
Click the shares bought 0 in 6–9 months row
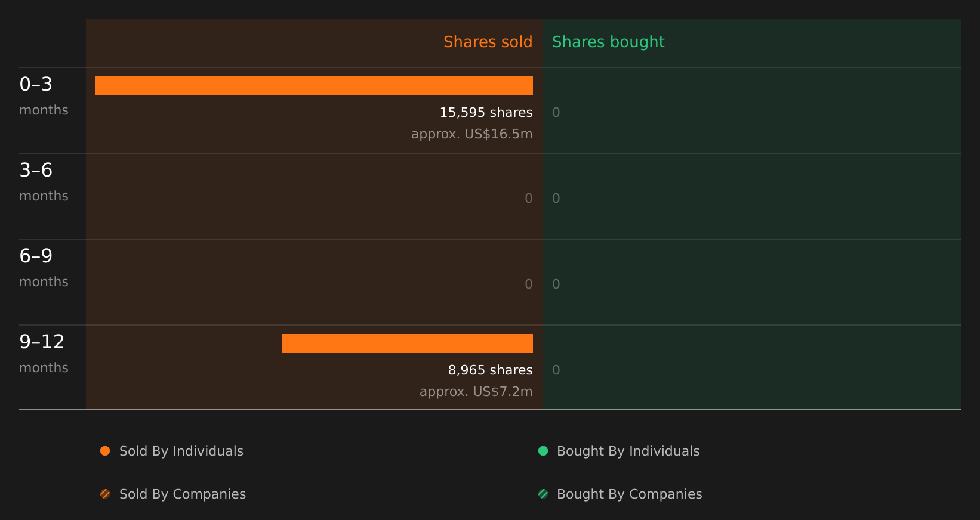[556, 284]
